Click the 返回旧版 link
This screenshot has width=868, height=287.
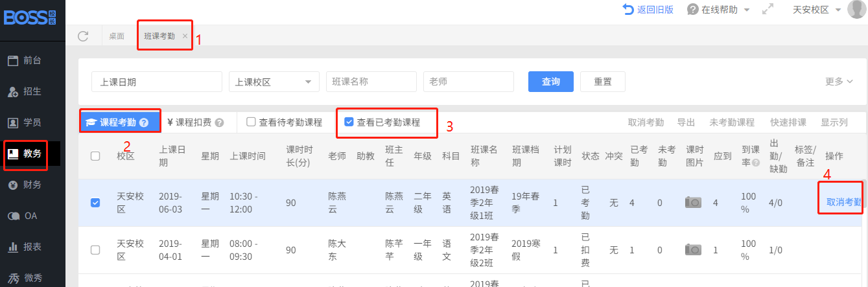coord(648,10)
